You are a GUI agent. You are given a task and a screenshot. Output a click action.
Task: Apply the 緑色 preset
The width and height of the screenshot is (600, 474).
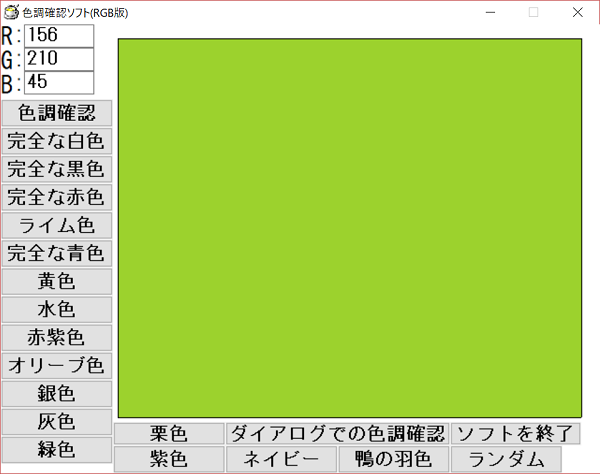(x=57, y=450)
